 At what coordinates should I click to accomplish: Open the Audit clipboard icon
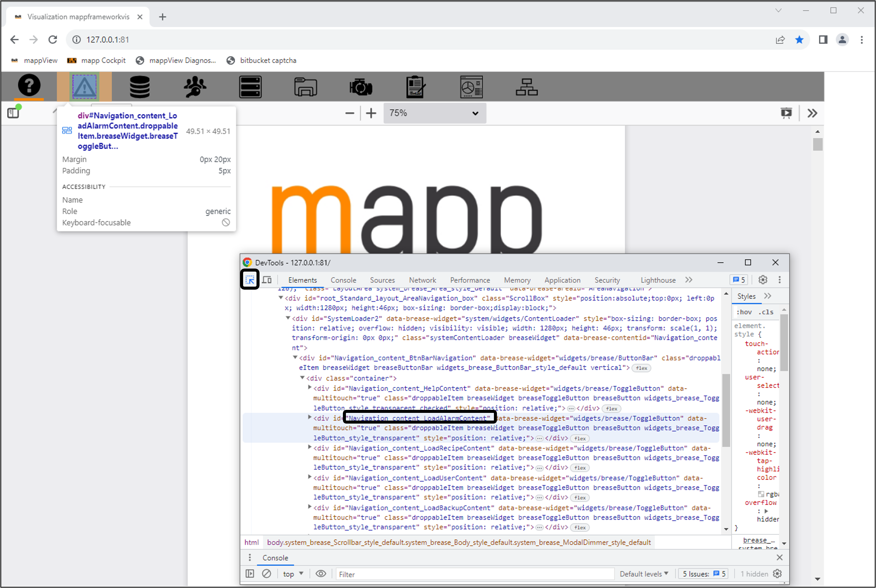(x=416, y=87)
